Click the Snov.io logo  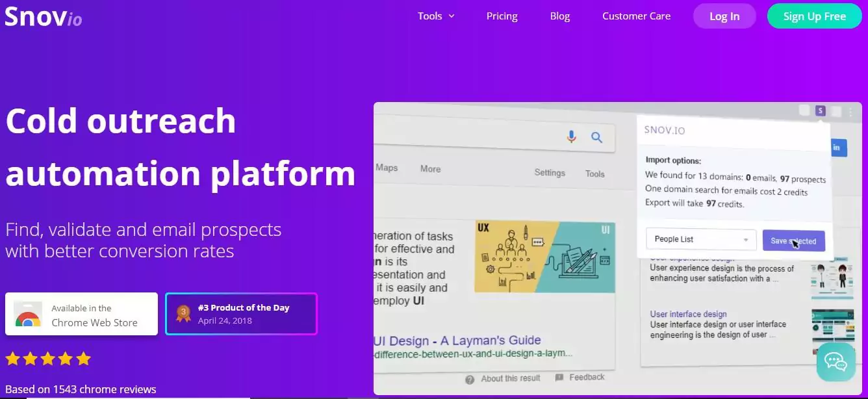point(44,16)
